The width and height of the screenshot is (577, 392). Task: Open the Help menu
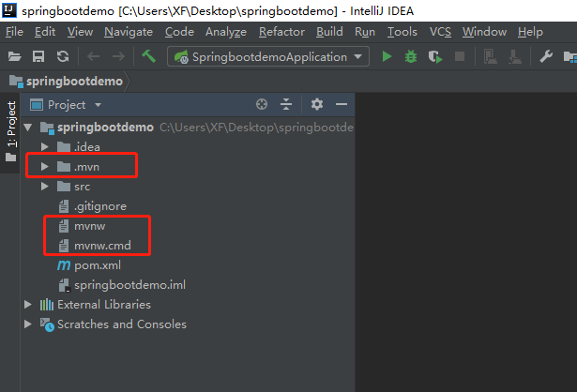click(530, 32)
